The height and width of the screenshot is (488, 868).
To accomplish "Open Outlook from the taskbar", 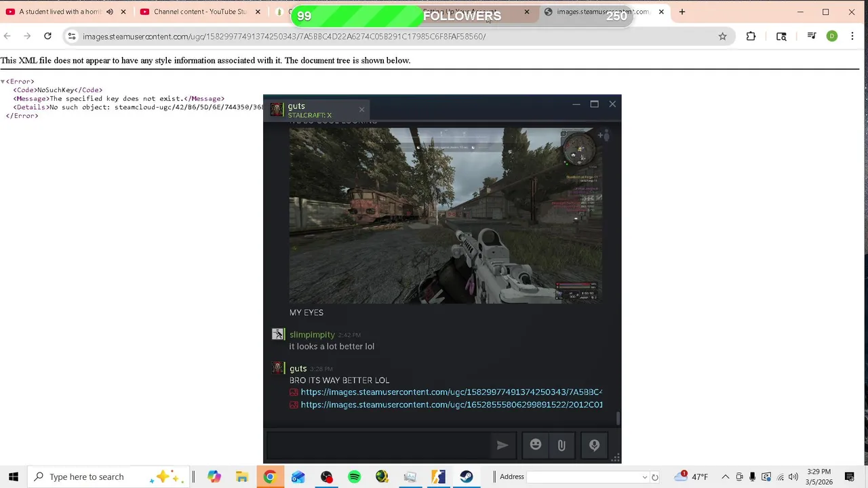I will pos(298,476).
